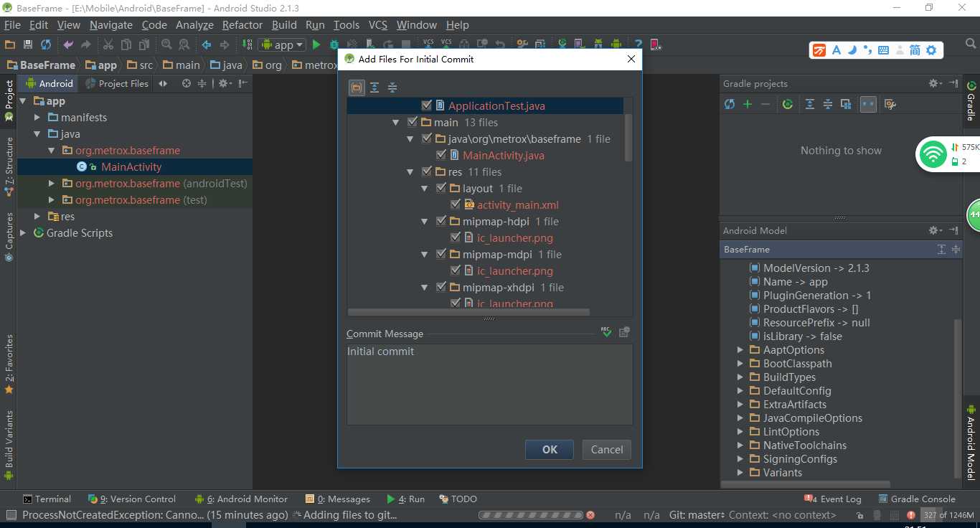980x528 pixels.
Task: Click the Find magnifier icon
Action: pyautogui.click(x=166, y=44)
